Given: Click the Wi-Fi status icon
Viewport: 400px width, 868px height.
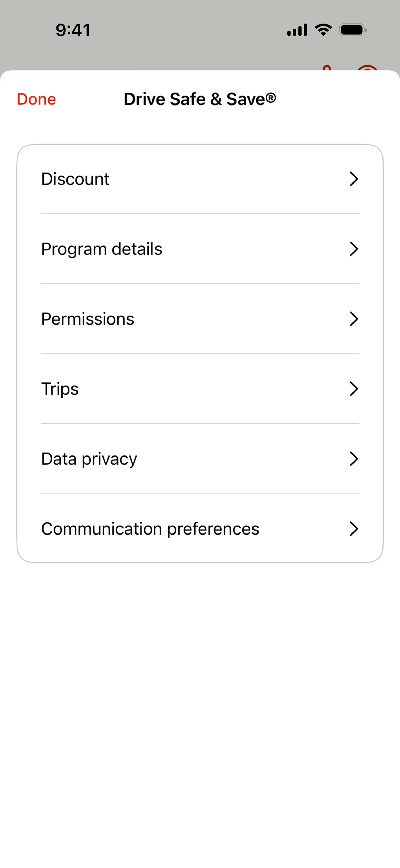Looking at the screenshot, I should pos(323,30).
